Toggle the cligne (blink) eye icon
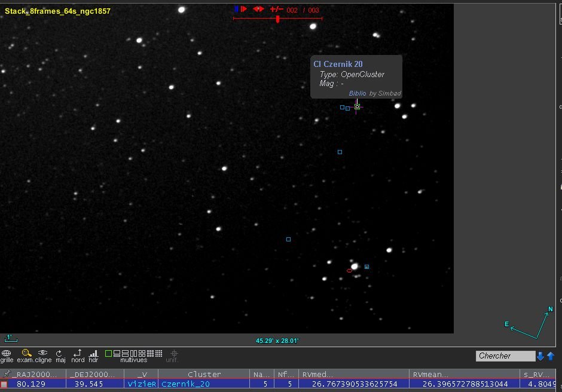Screen dimensions: 562x392 [x=42, y=353]
